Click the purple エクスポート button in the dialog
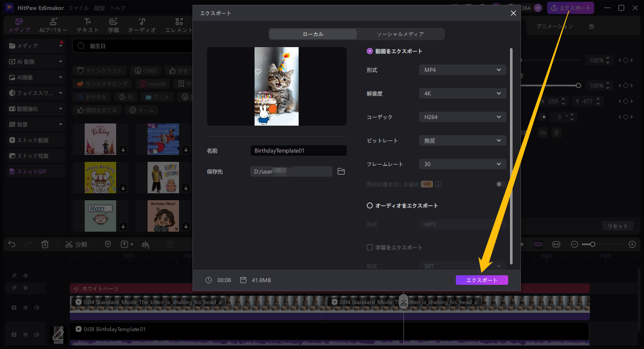The height and width of the screenshot is (349, 644). point(482,280)
